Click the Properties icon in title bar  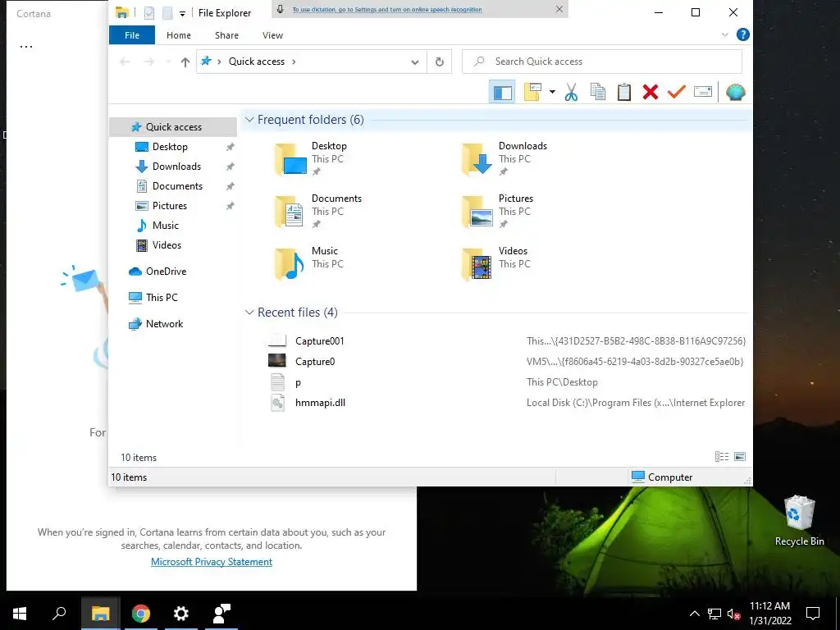[149, 13]
